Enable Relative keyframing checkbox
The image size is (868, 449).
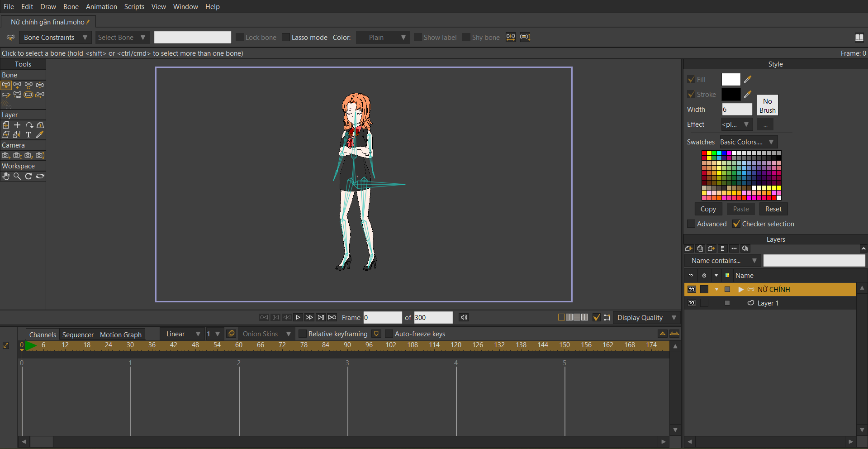click(x=303, y=334)
